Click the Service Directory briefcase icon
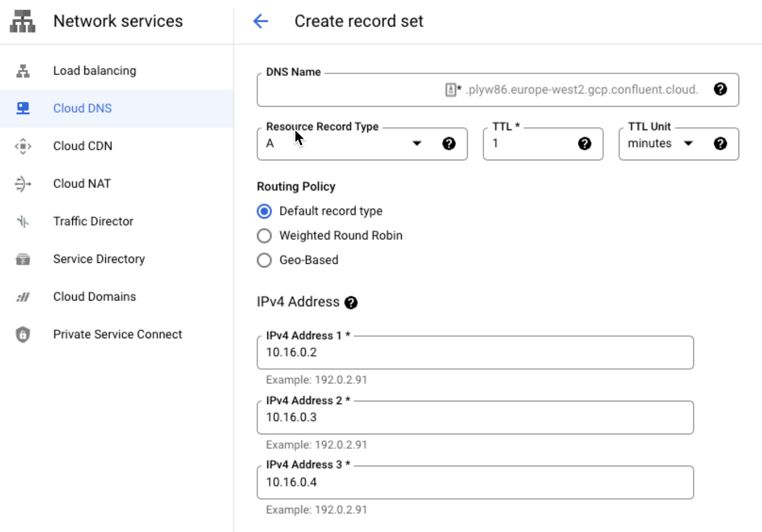Viewport: 762px width, 532px height. (23, 259)
